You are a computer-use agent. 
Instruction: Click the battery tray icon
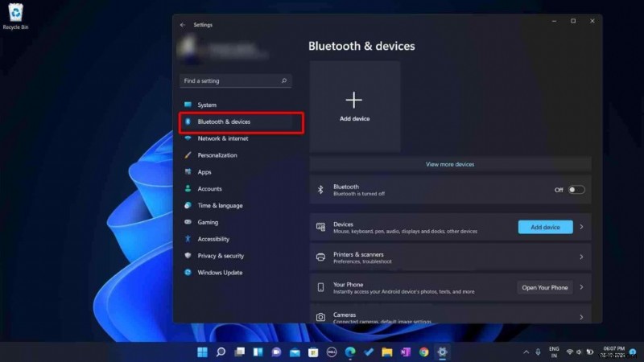590,352
